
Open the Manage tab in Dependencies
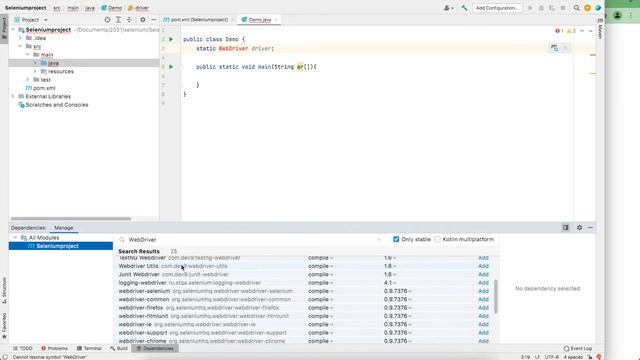[x=64, y=228]
